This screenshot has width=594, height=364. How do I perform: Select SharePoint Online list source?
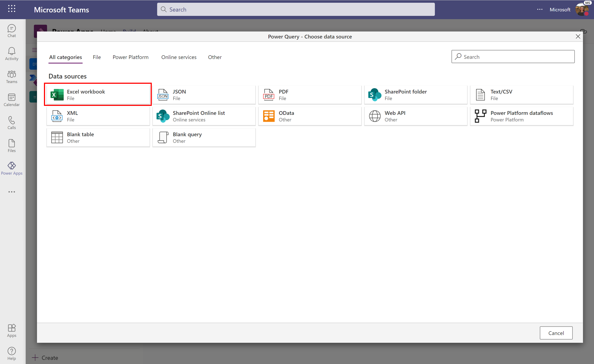(x=204, y=115)
